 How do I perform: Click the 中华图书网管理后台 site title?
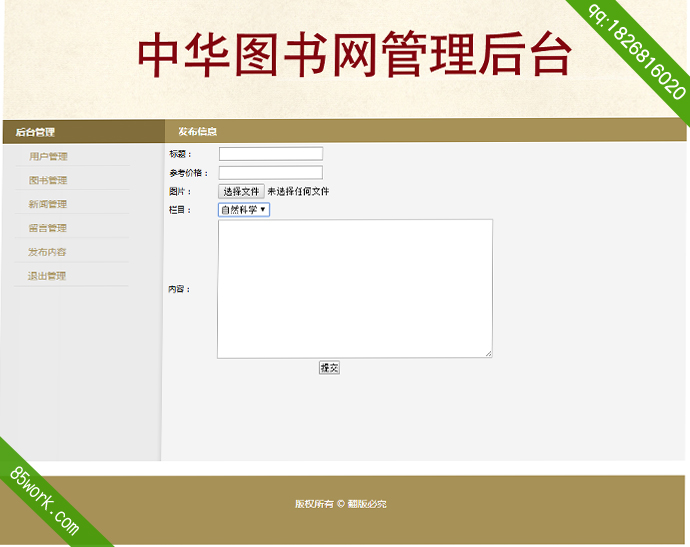pos(353,56)
